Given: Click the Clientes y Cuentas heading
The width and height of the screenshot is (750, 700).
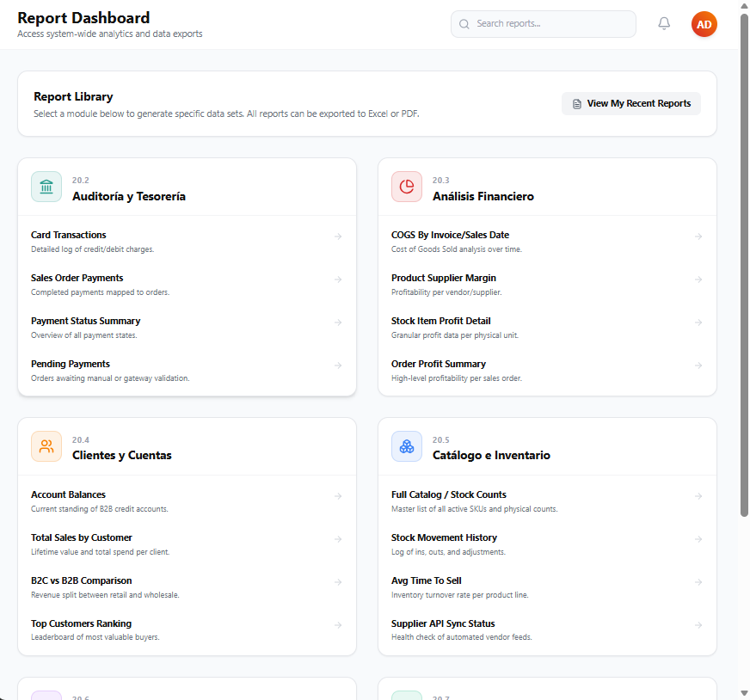Looking at the screenshot, I should 121,455.
